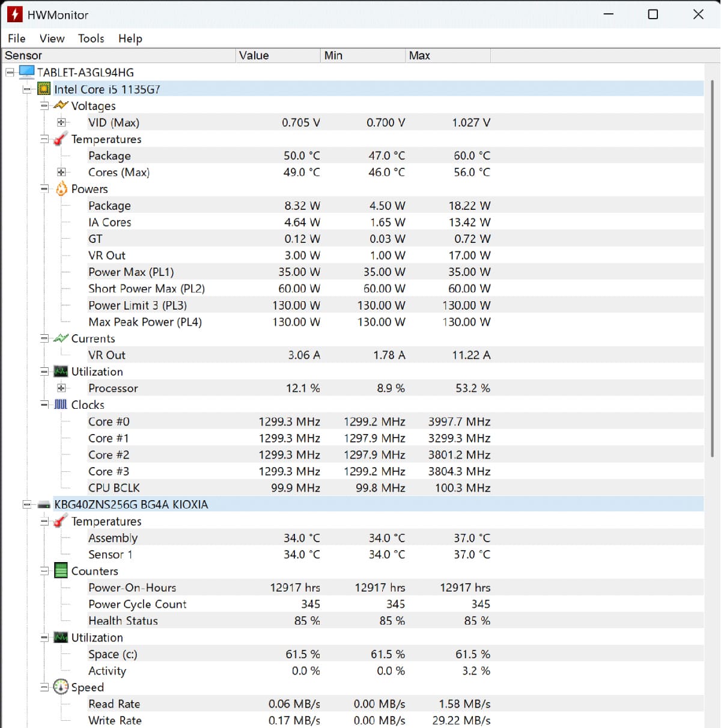Click the Powers flame icon
The width and height of the screenshot is (721, 728).
pyautogui.click(x=61, y=189)
